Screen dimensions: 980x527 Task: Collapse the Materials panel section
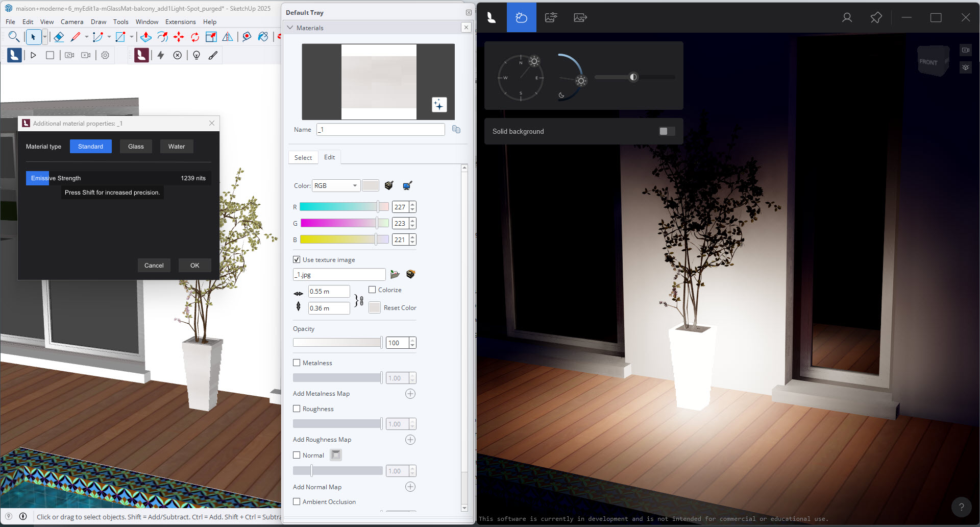pyautogui.click(x=290, y=28)
